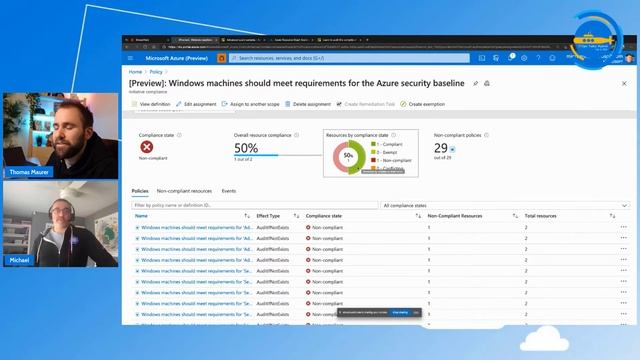Open the feedback icon in the top bar

pyautogui.click(x=552, y=58)
